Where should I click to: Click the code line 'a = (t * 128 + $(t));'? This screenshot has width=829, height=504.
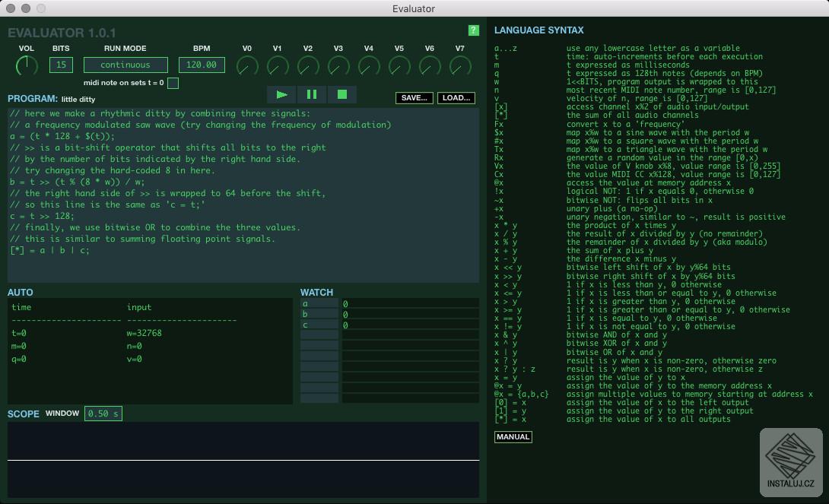pyautogui.click(x=62, y=136)
